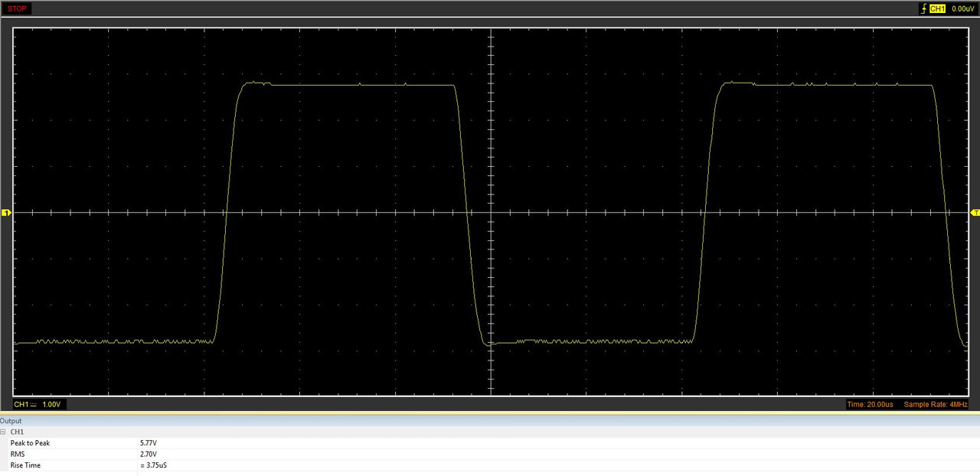980x476 pixels.
Task: Select the RMS measurement row
Action: pos(490,454)
